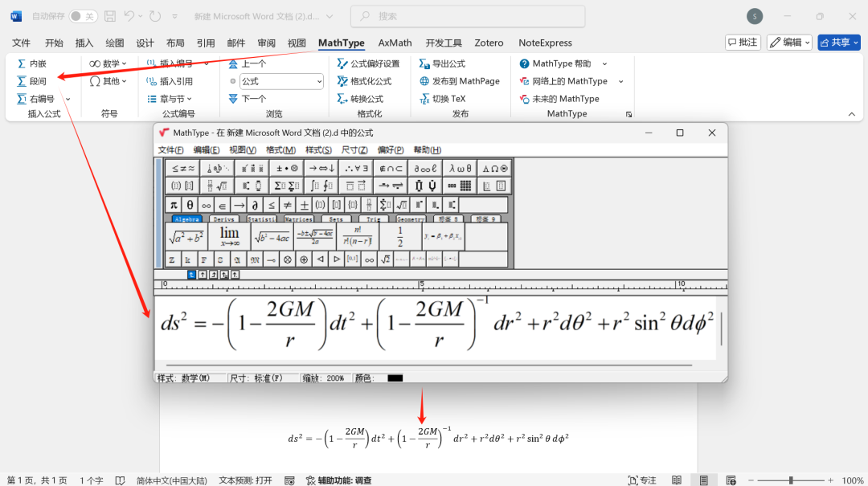This screenshot has height=486, width=868.
Task: Switch to the Derivs palette tab
Action: tap(224, 218)
